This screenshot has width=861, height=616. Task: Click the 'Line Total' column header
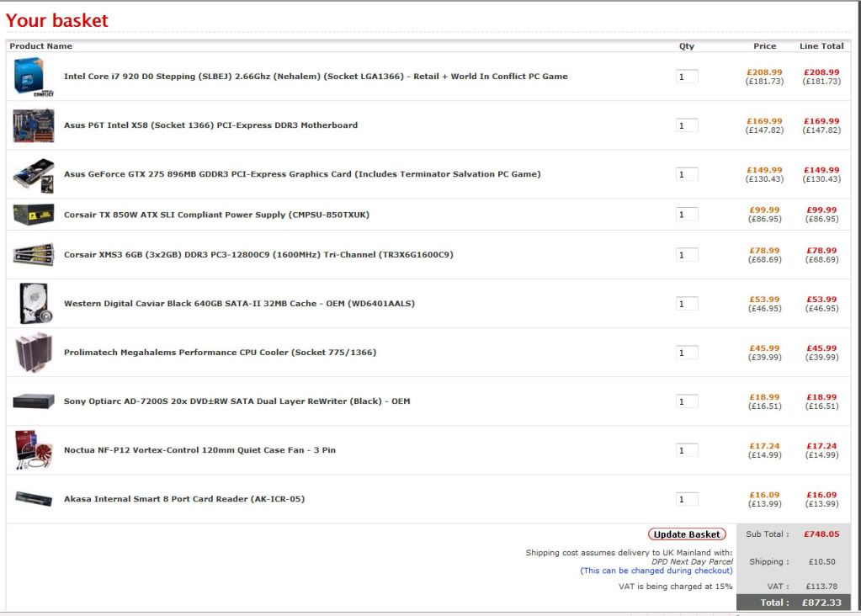821,46
